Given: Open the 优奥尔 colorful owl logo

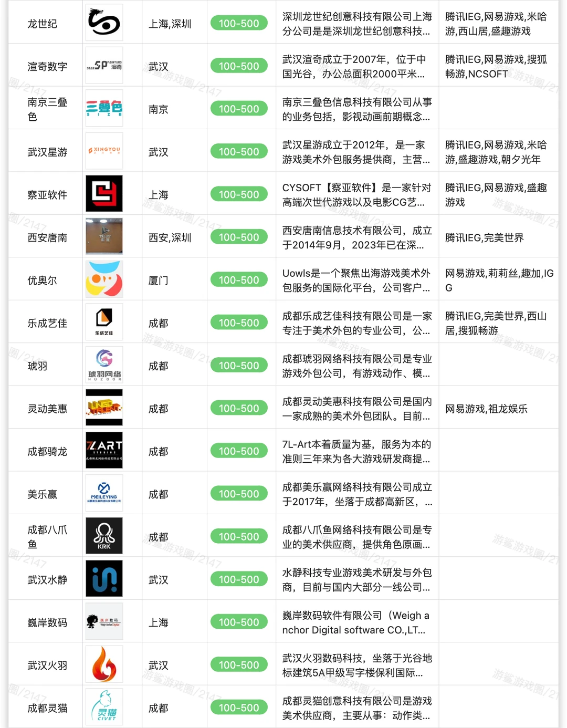Looking at the screenshot, I should [104, 279].
